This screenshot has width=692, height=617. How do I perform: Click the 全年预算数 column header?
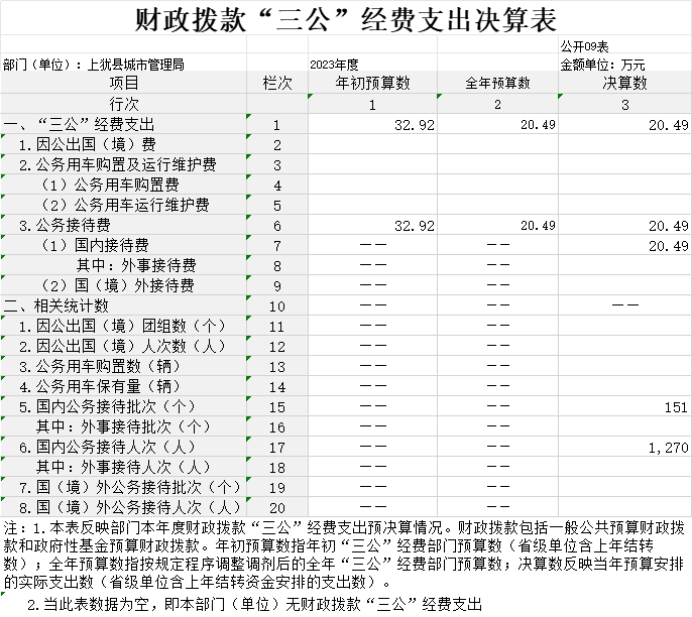click(x=497, y=83)
